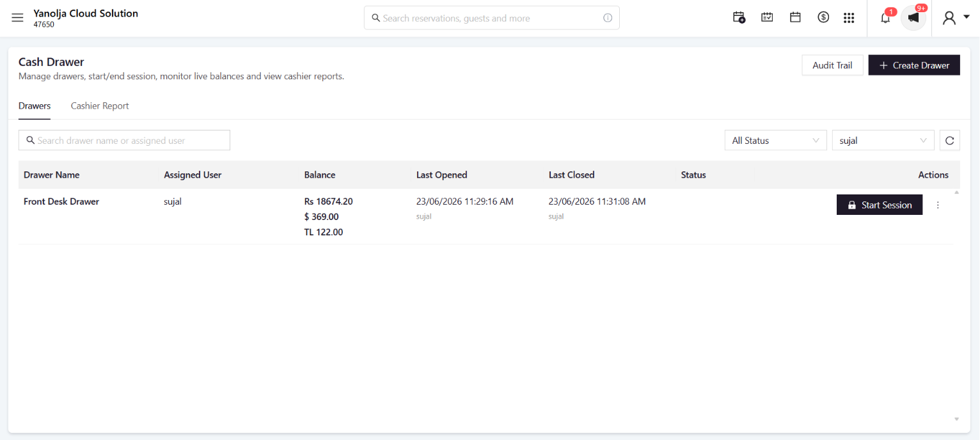The height and width of the screenshot is (440, 980).
Task: Click scroll up arrow on table scrollbar
Action: pyautogui.click(x=957, y=192)
